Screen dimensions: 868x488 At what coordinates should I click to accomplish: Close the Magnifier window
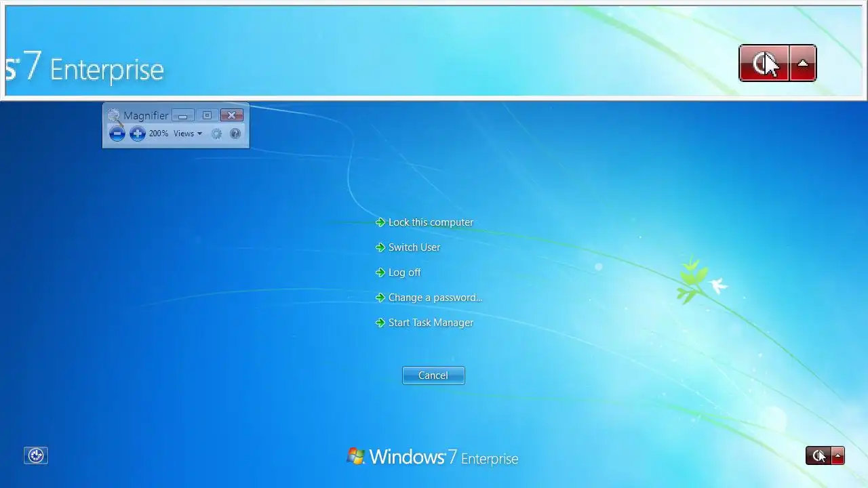(232, 115)
